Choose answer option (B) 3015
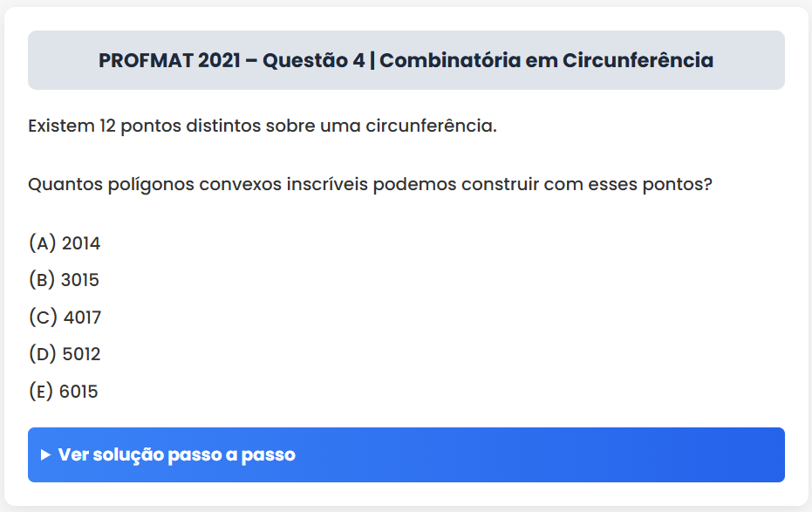Image resolution: width=812 pixels, height=512 pixels. pos(65,281)
